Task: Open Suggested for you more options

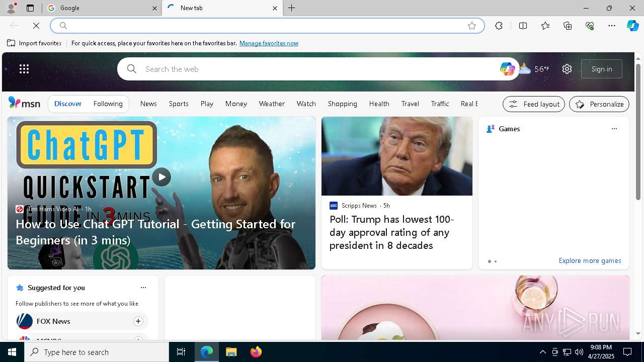Action: pos(143,288)
